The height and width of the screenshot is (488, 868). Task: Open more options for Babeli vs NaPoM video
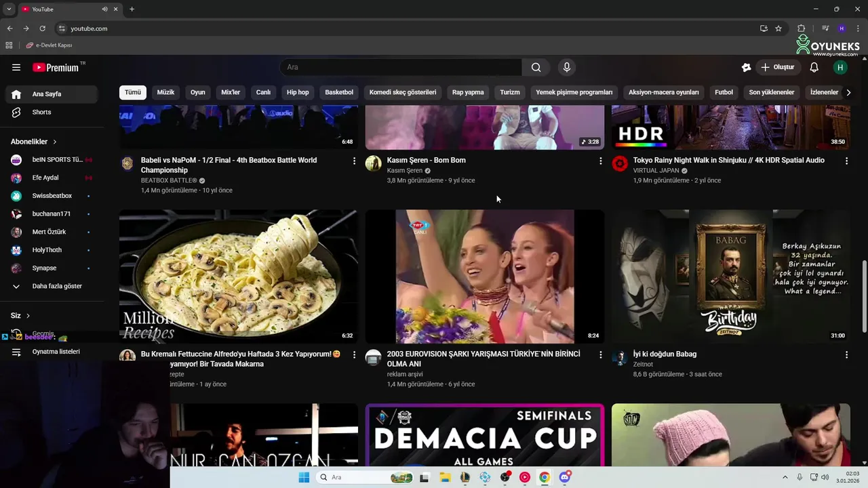354,161
